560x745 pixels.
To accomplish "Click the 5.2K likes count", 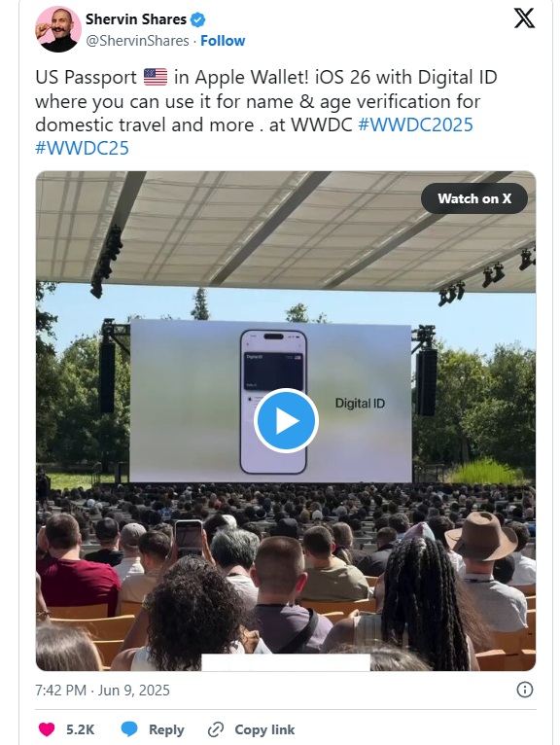I will tap(81, 729).
